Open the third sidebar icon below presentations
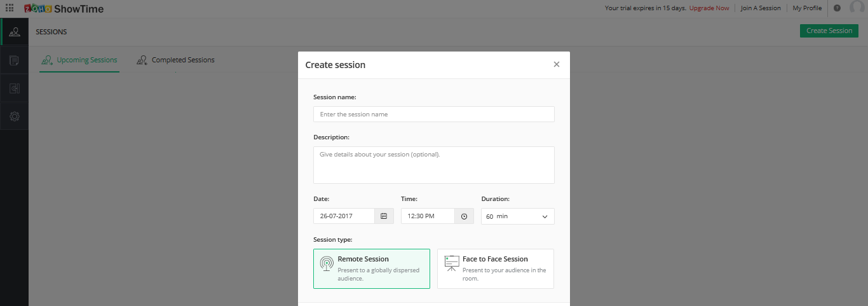The height and width of the screenshot is (306, 868). click(14, 88)
